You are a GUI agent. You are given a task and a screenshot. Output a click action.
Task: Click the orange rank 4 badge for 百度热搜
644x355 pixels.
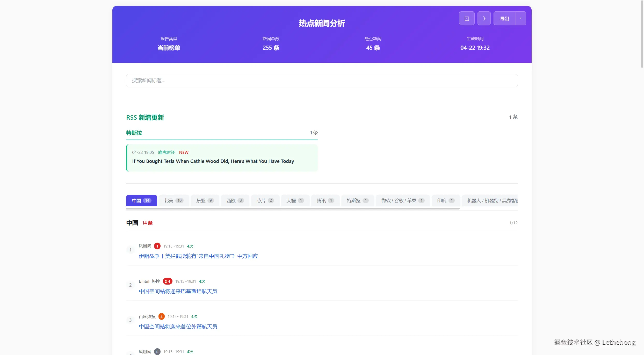pyautogui.click(x=161, y=316)
